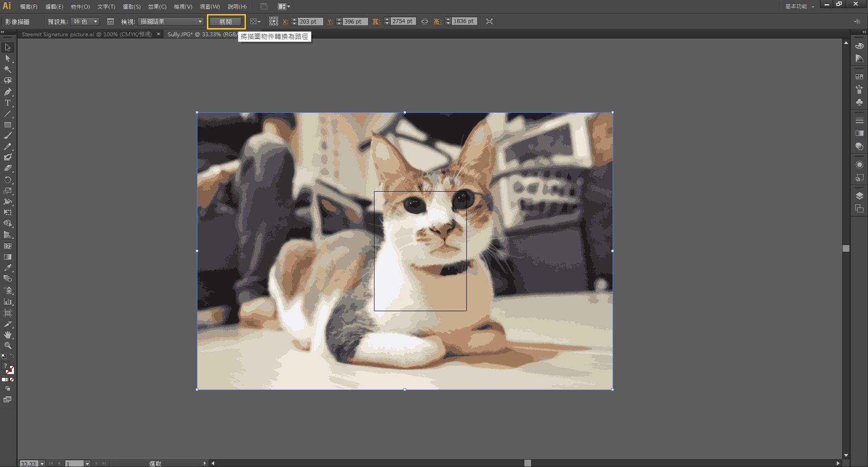Swap fill and stroke colors
868x467 pixels.
point(12,356)
